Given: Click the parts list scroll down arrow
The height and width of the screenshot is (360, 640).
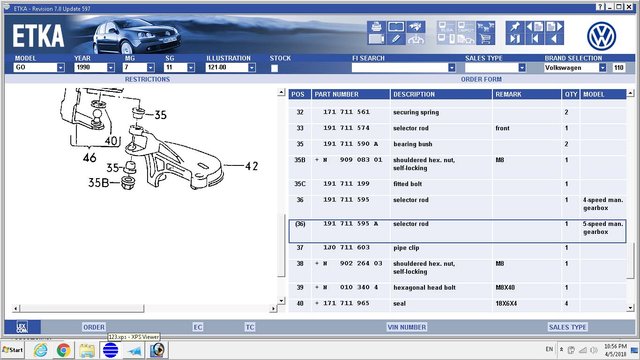Looking at the screenshot, I should [x=630, y=308].
